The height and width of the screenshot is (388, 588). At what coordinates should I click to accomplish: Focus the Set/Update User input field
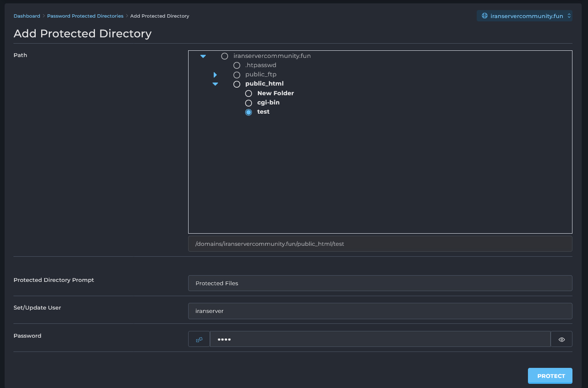click(380, 311)
